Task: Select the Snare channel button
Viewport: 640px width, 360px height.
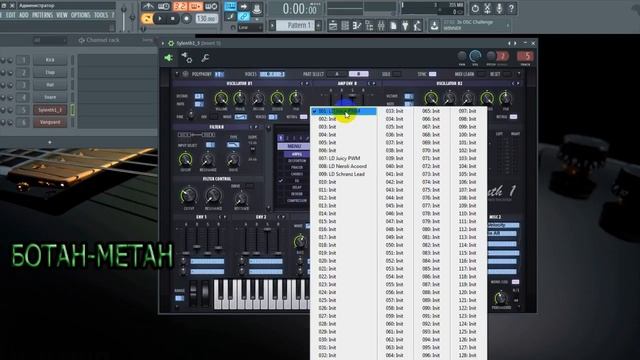Action: 50,97
